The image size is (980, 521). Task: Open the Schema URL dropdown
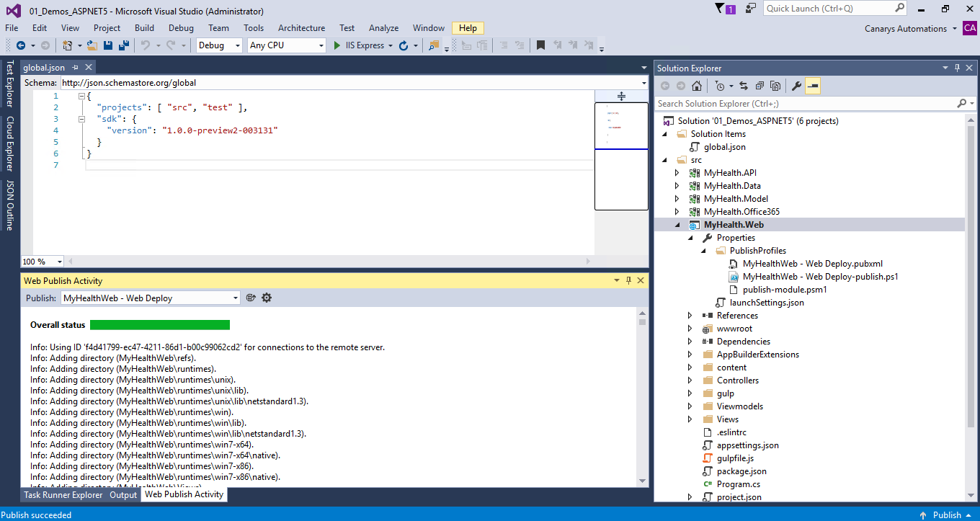tap(643, 83)
